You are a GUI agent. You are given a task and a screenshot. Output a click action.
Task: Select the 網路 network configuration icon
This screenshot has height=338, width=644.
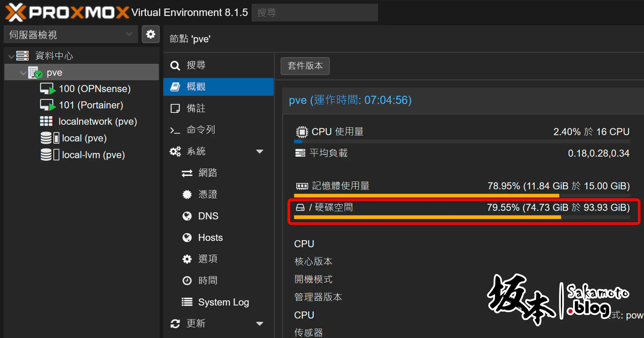187,173
